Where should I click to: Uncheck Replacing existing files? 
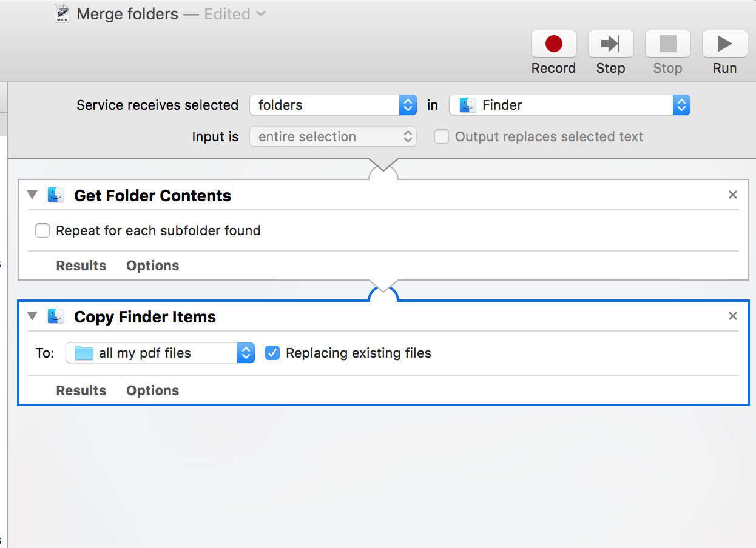(272, 352)
